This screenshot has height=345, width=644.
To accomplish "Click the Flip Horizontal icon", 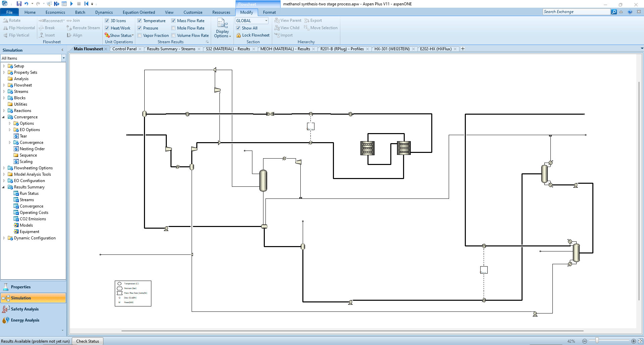I will [x=5, y=28].
